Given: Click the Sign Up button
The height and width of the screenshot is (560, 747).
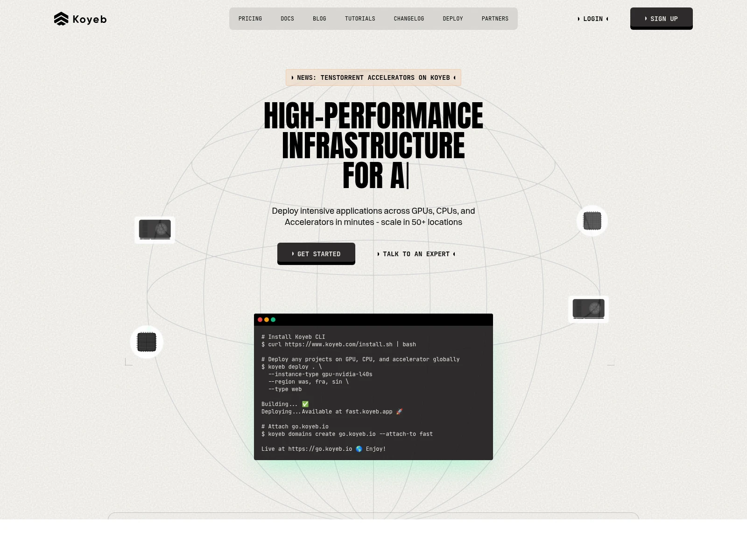Looking at the screenshot, I should click(x=662, y=18).
